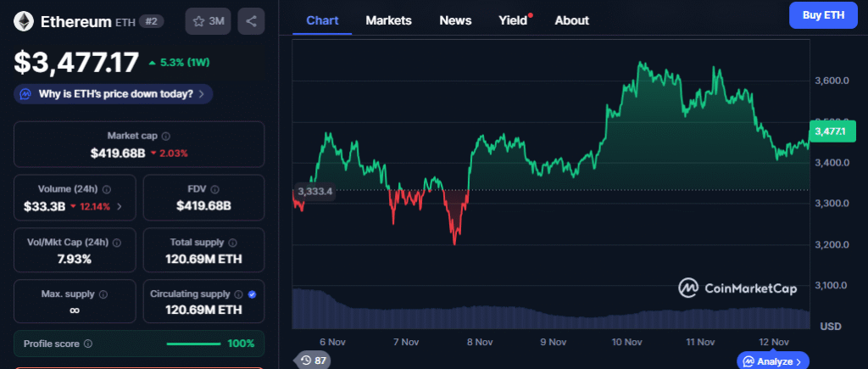Switch to the Markets tab

point(388,20)
